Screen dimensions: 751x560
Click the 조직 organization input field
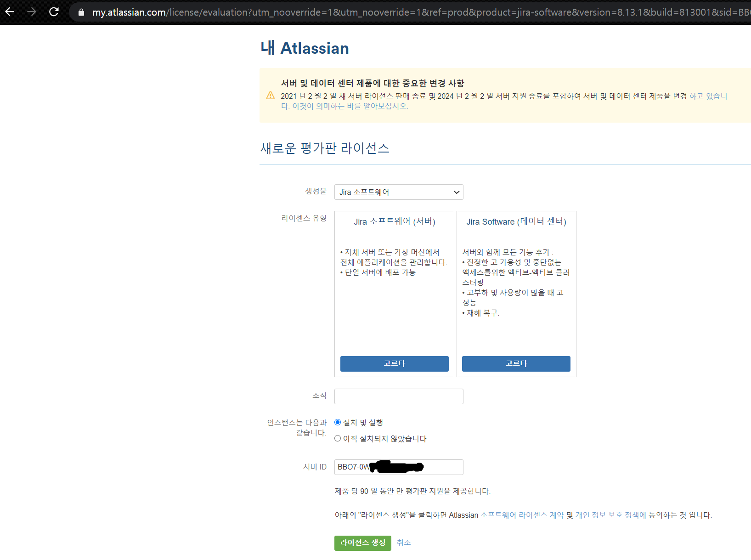(399, 396)
